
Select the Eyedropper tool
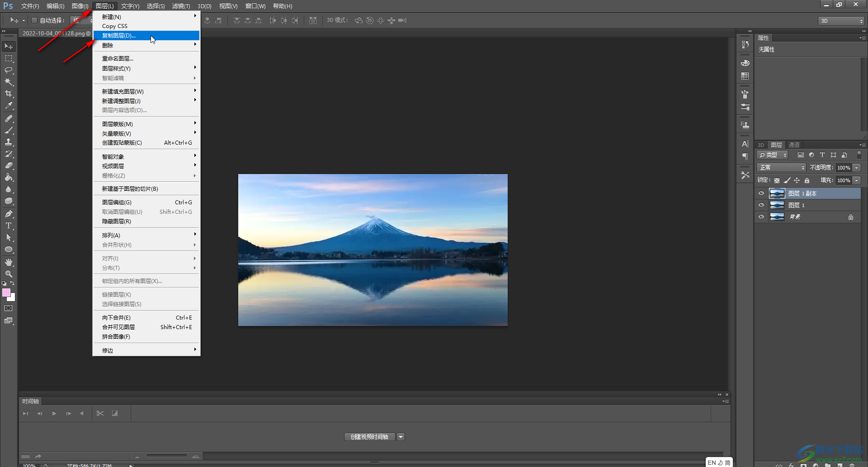(9, 105)
